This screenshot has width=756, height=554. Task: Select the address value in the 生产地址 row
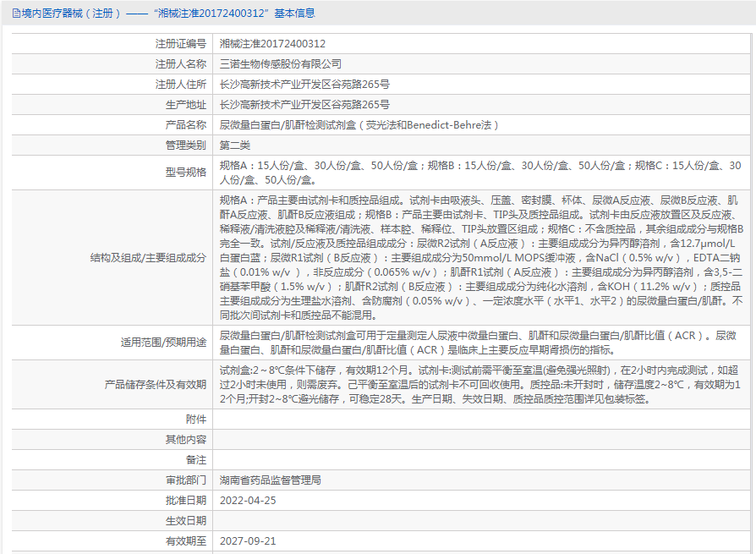304,105
